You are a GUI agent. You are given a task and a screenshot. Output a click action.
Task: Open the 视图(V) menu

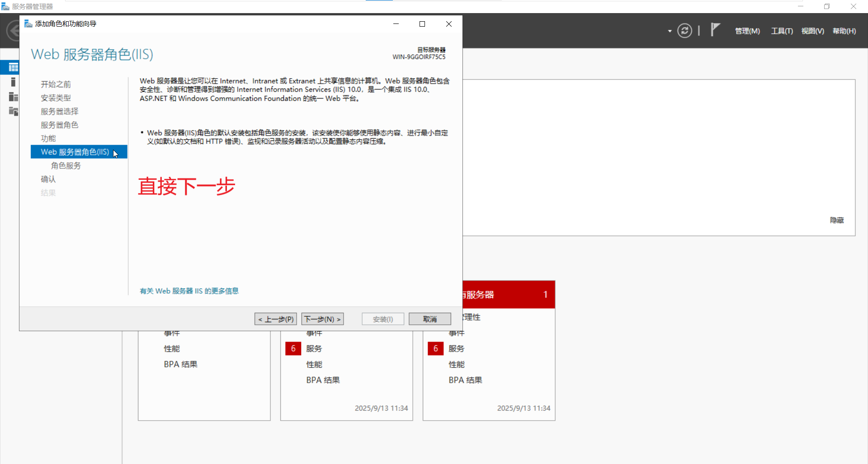[x=812, y=31]
